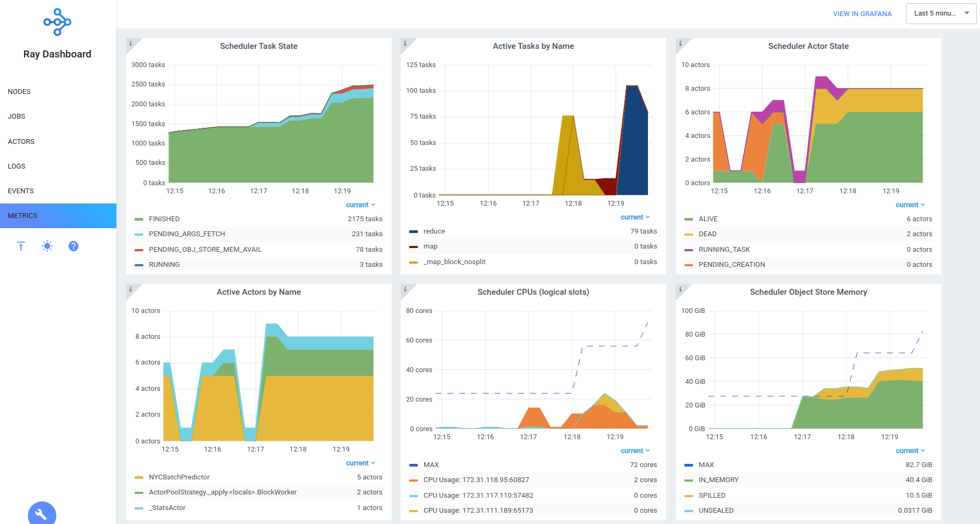
Task: Toggle the UNSEALED legend series
Action: (716, 511)
